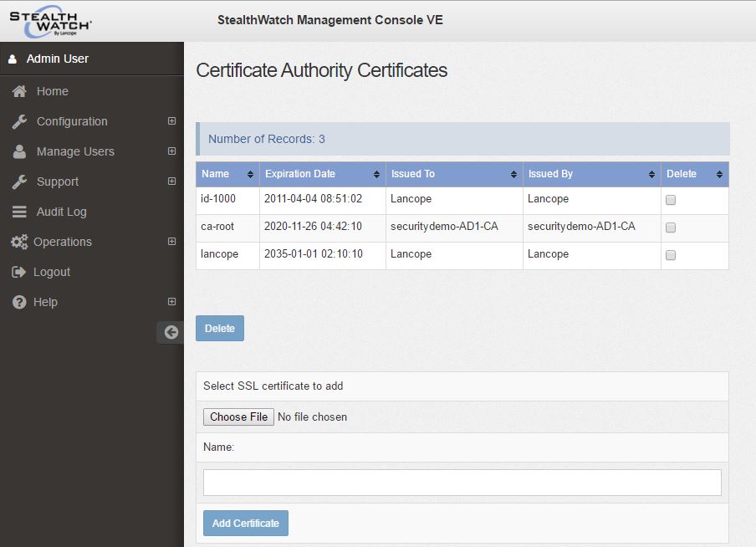Click the Select SSL certificate to add label
Screen dimensions: 756x547
coord(273,386)
